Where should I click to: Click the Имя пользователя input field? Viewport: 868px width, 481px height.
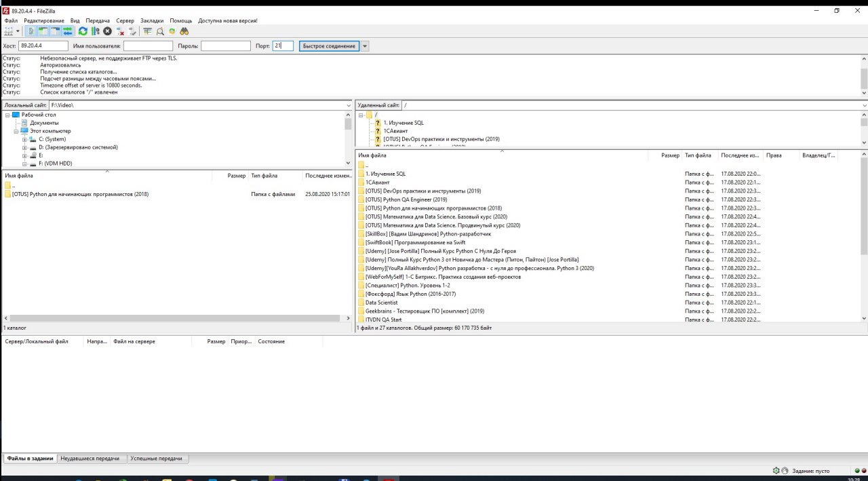coord(148,46)
